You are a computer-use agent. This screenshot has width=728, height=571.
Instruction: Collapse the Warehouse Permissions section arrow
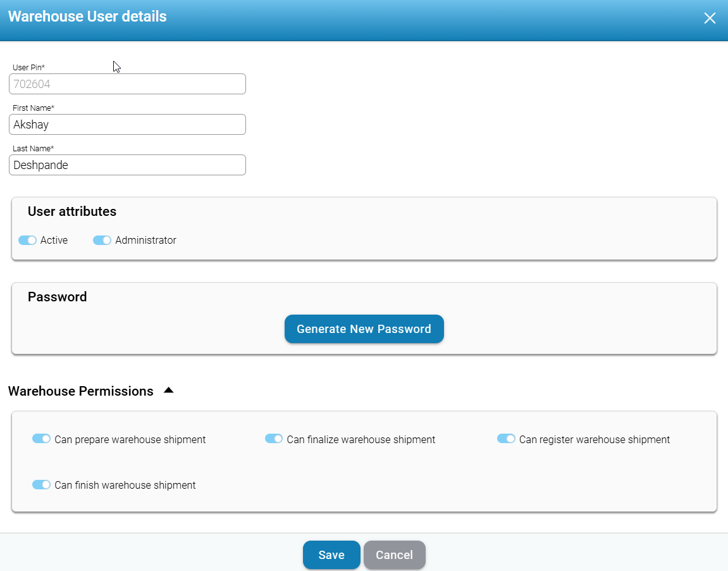[168, 391]
